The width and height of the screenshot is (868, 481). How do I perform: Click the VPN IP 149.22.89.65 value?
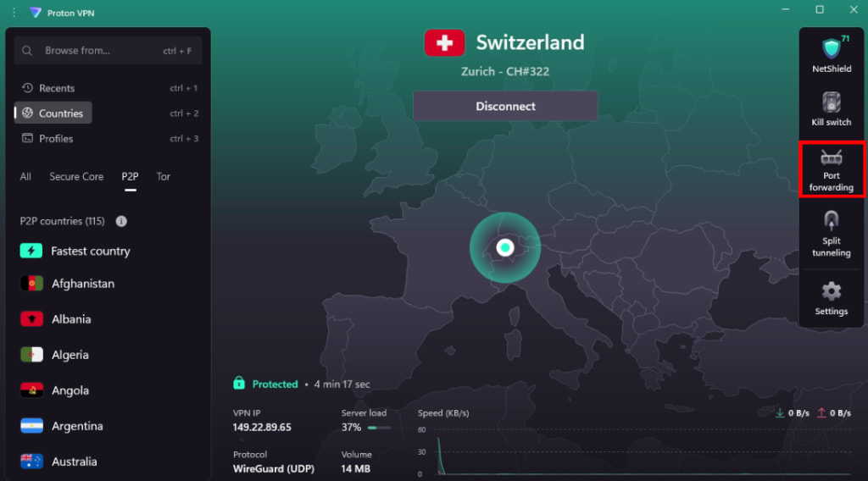[262, 428]
